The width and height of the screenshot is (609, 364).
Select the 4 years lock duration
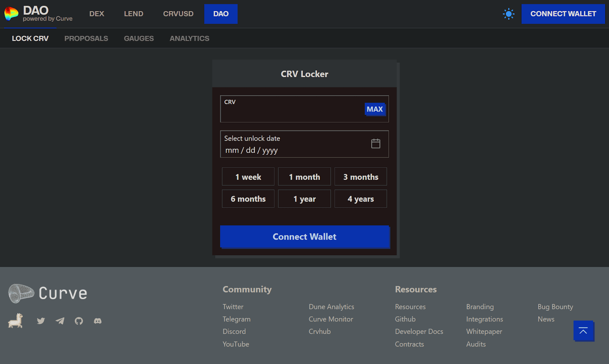[x=361, y=199]
